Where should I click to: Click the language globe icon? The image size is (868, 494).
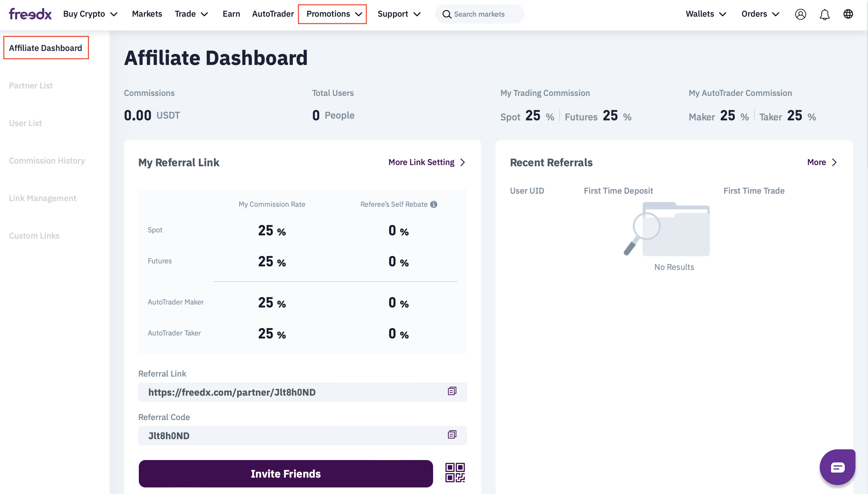(x=848, y=14)
